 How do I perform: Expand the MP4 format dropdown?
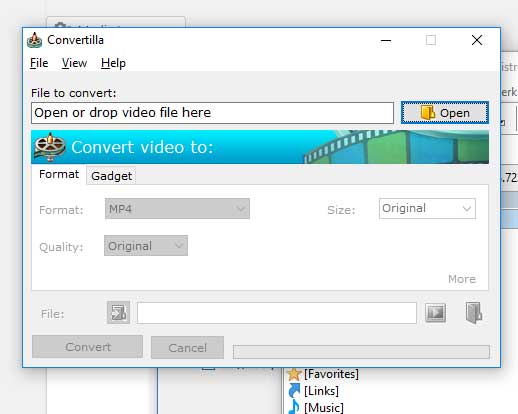pyautogui.click(x=177, y=209)
